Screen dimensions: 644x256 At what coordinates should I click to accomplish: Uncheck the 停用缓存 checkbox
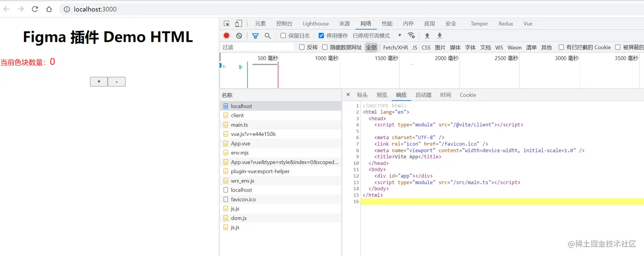(x=322, y=35)
